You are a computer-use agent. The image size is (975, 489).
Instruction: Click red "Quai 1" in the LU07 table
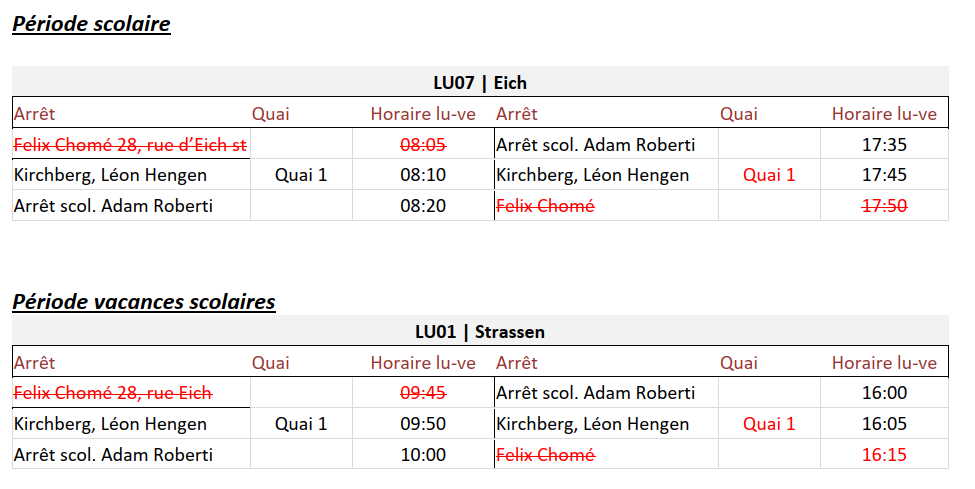coord(769,175)
